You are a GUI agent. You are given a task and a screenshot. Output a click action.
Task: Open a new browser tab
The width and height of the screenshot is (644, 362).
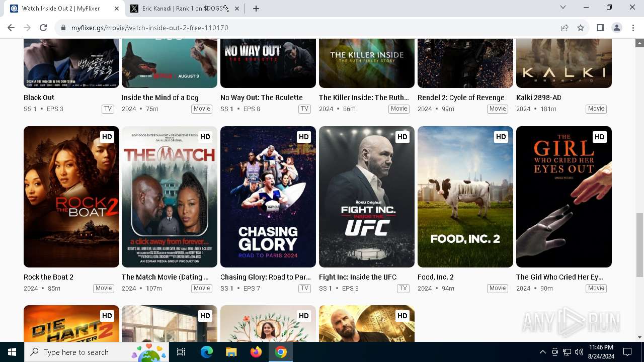[x=256, y=9]
